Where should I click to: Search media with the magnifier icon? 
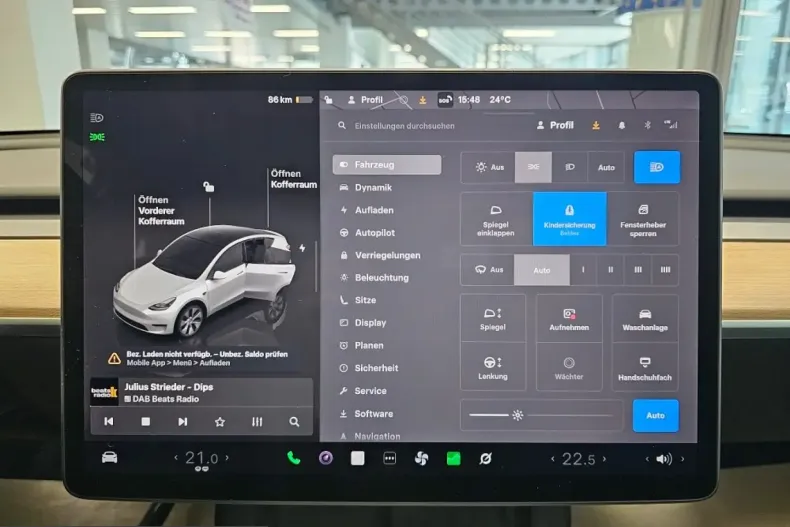294,422
